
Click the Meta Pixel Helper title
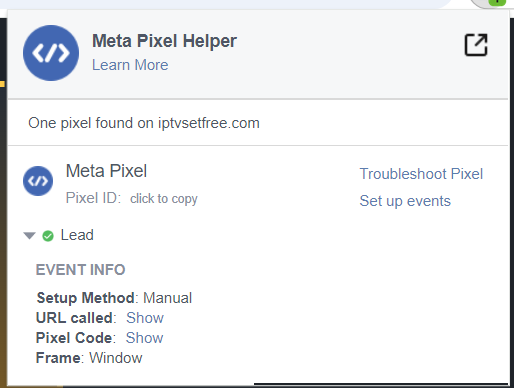point(164,41)
